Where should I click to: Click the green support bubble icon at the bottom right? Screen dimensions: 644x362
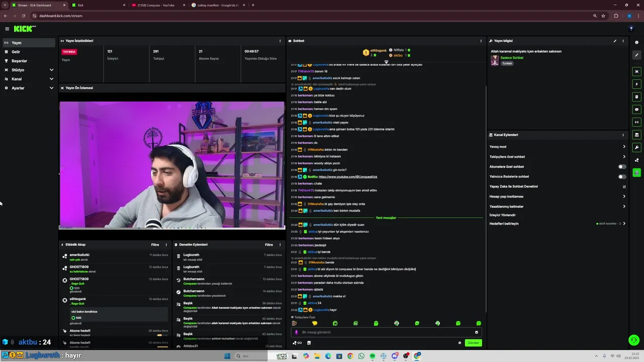[x=634, y=340]
